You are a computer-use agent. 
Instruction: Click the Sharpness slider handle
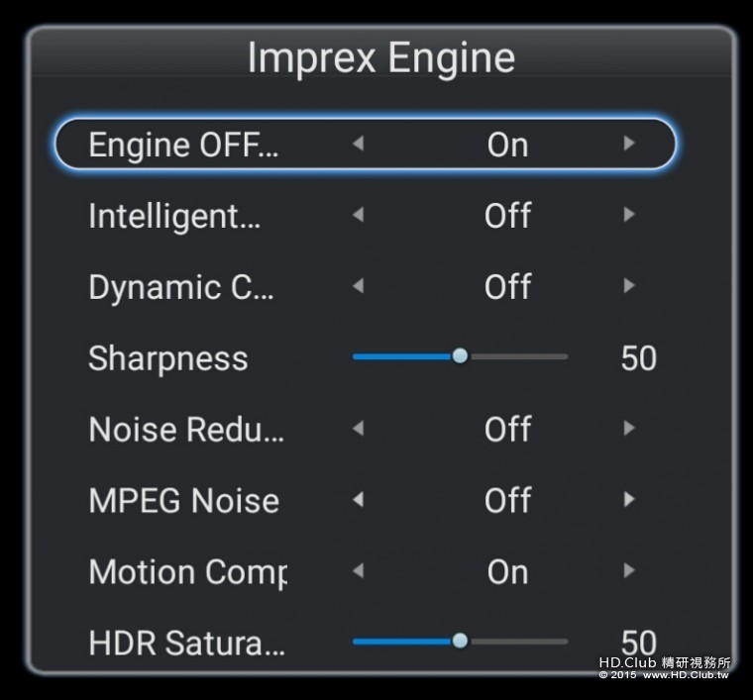pos(460,356)
